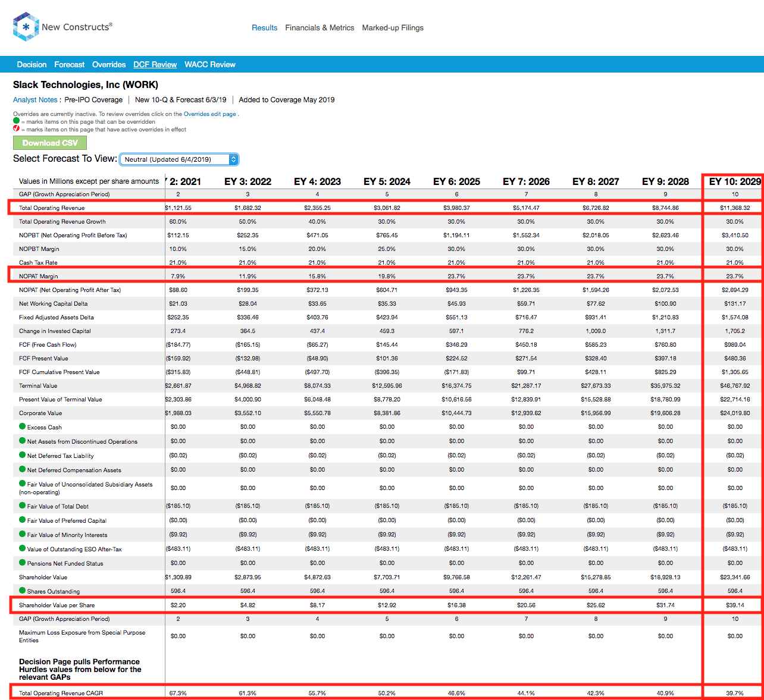This screenshot has height=700, width=764.
Task: Click the Added to Coverage May 2019 text
Action: [287, 100]
